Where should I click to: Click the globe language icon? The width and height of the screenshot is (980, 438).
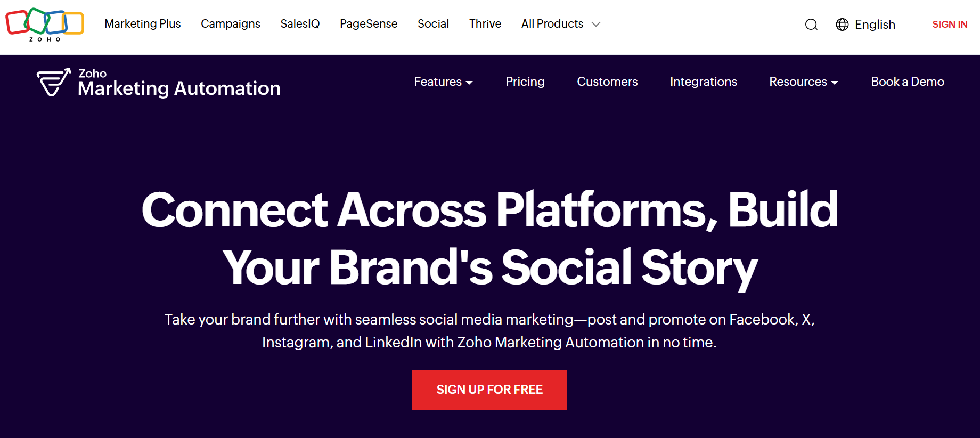[x=842, y=25]
